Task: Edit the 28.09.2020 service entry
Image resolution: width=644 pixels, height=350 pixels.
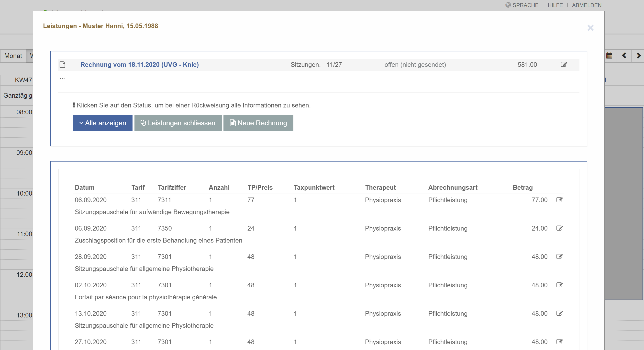Action: click(x=559, y=257)
